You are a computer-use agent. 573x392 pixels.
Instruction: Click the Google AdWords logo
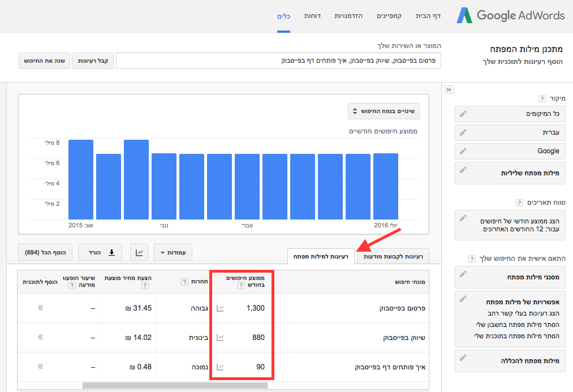click(x=511, y=15)
